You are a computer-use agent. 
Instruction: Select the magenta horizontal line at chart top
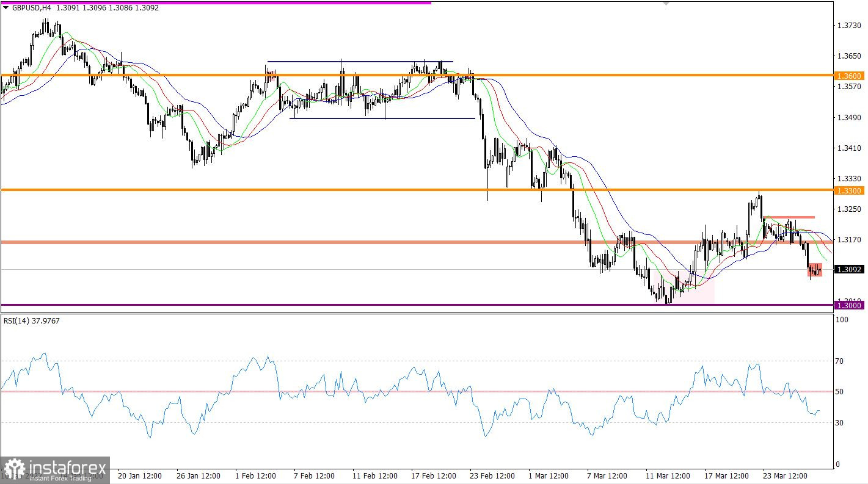pyautogui.click(x=216, y=2)
